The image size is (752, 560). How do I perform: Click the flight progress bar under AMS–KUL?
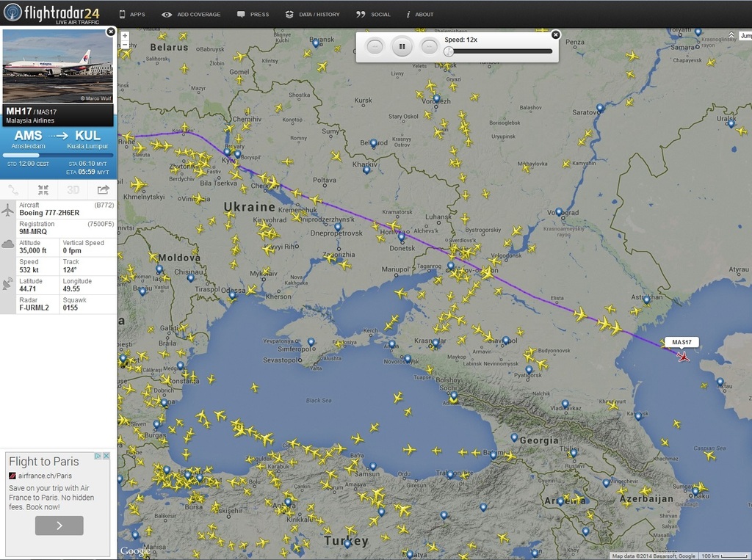tap(58, 156)
